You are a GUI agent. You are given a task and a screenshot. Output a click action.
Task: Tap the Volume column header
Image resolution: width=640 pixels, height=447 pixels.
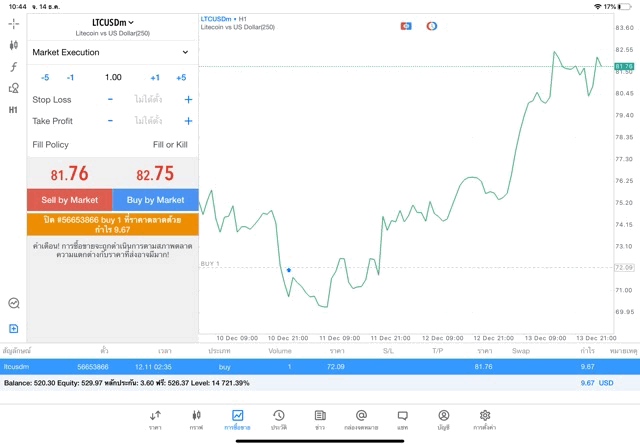(x=280, y=351)
